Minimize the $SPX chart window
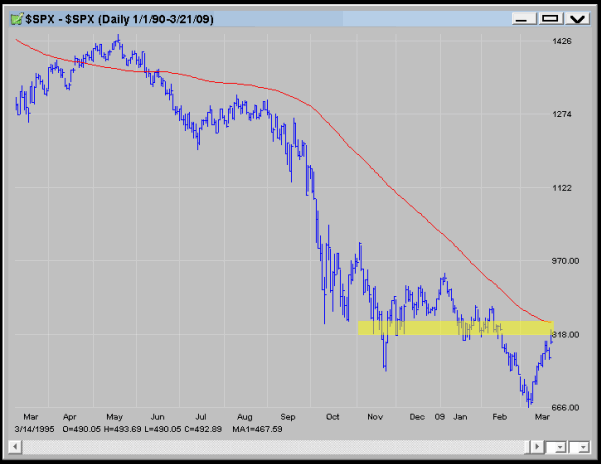The width and height of the screenshot is (601, 464). [524, 18]
